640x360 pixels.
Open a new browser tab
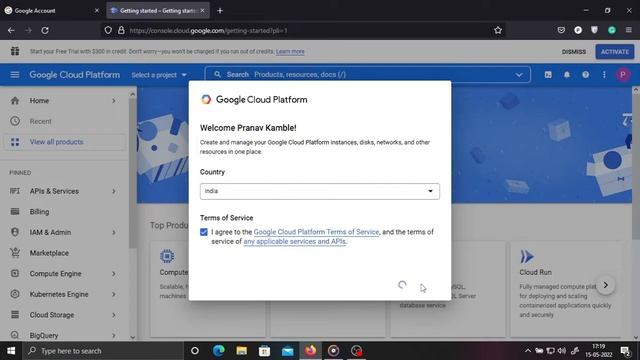(220, 11)
